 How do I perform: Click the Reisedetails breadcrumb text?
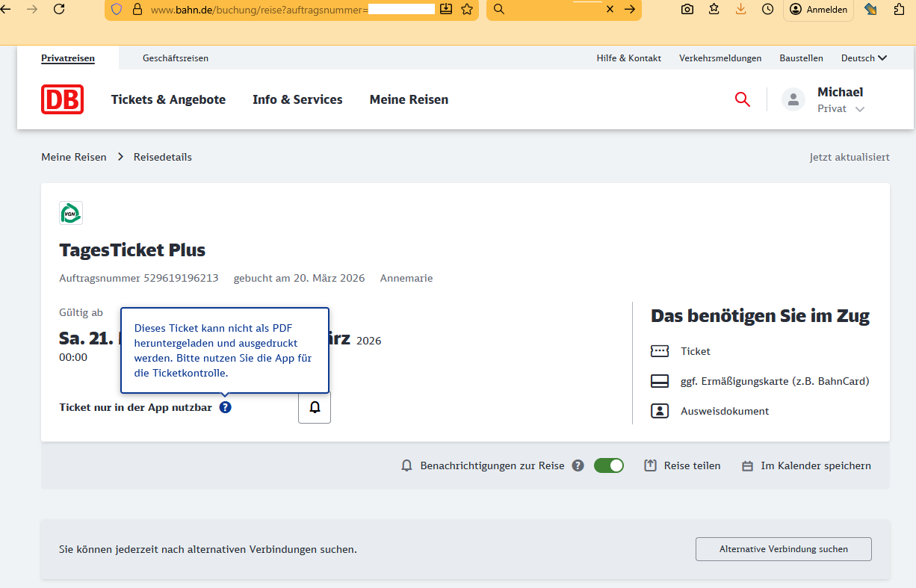(163, 157)
